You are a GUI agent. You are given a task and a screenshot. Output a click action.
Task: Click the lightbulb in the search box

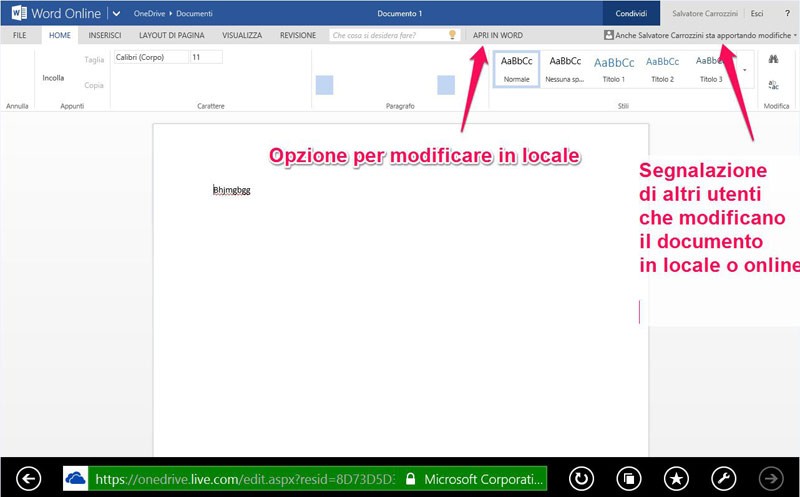pyautogui.click(x=452, y=35)
